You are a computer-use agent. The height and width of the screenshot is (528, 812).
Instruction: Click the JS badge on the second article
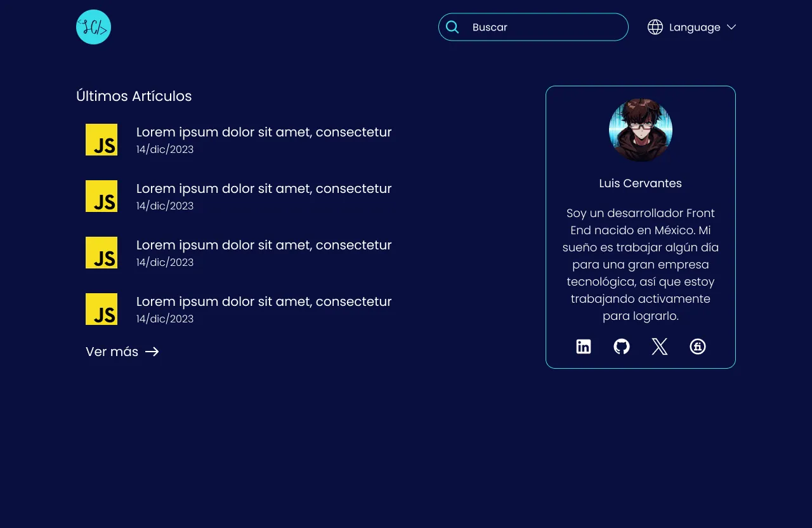tap(101, 195)
